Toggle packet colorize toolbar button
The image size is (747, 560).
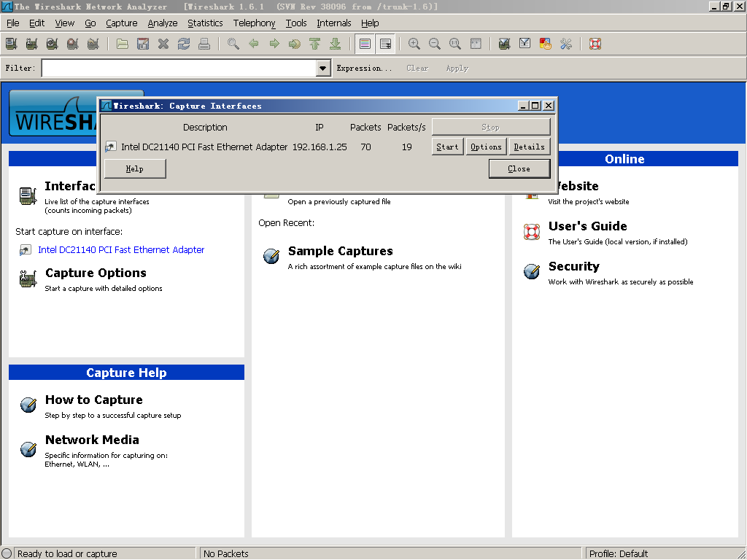[365, 44]
